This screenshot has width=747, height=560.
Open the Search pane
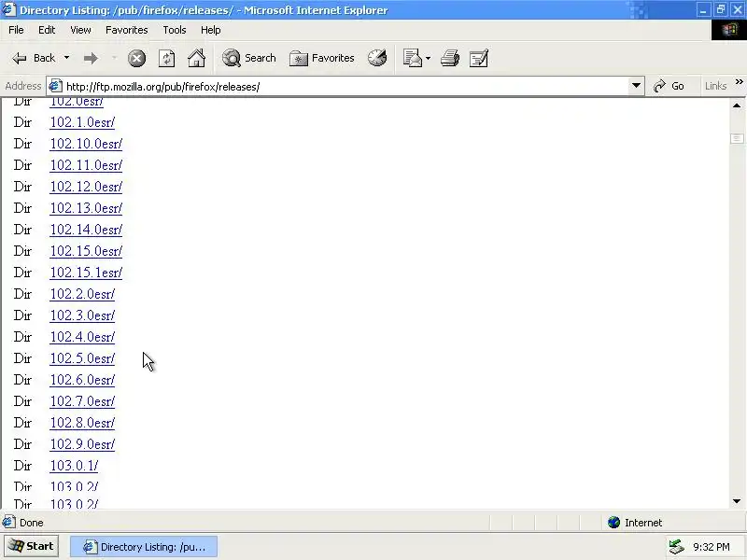pyautogui.click(x=248, y=58)
